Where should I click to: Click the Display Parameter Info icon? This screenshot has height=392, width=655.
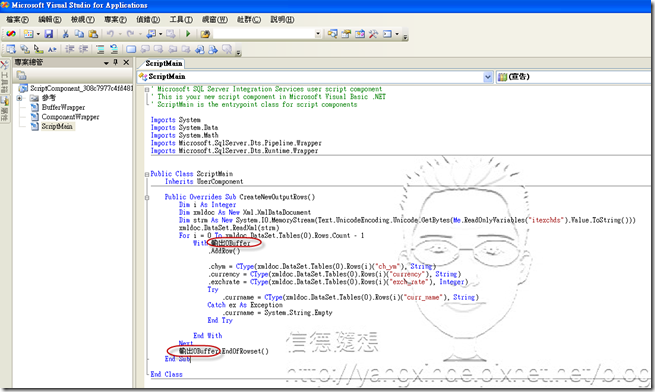coord(25,49)
